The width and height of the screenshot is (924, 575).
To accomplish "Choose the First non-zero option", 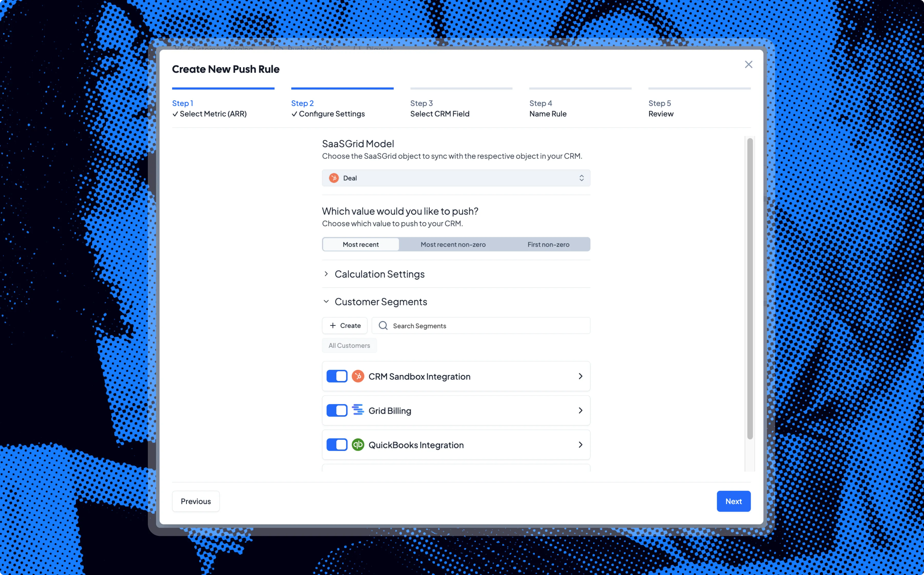I will pos(548,245).
